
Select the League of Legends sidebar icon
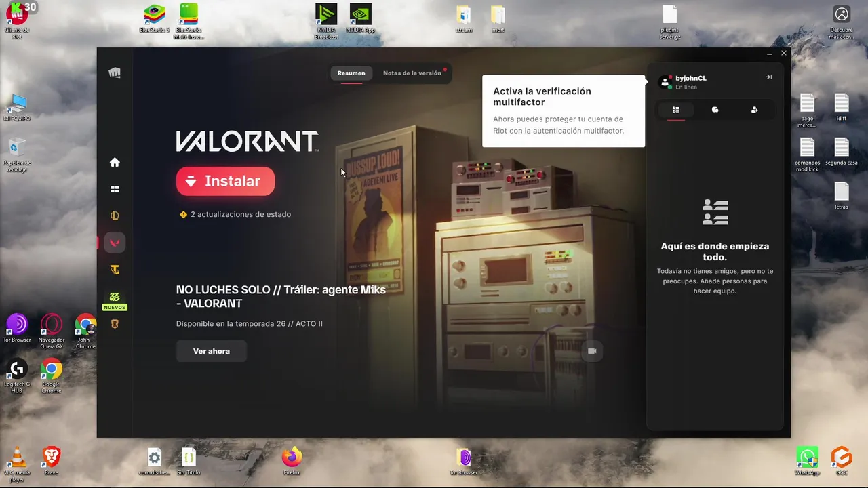(115, 216)
